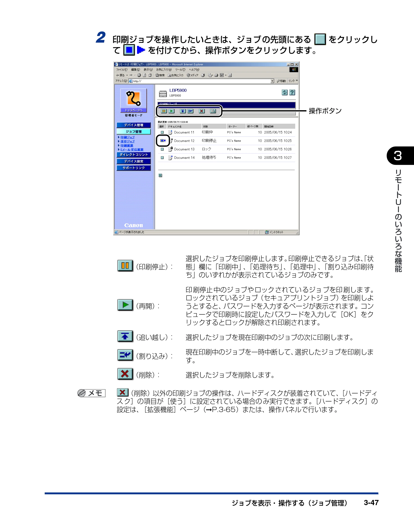Click the デバイス設定 sidebar button

tap(134, 161)
